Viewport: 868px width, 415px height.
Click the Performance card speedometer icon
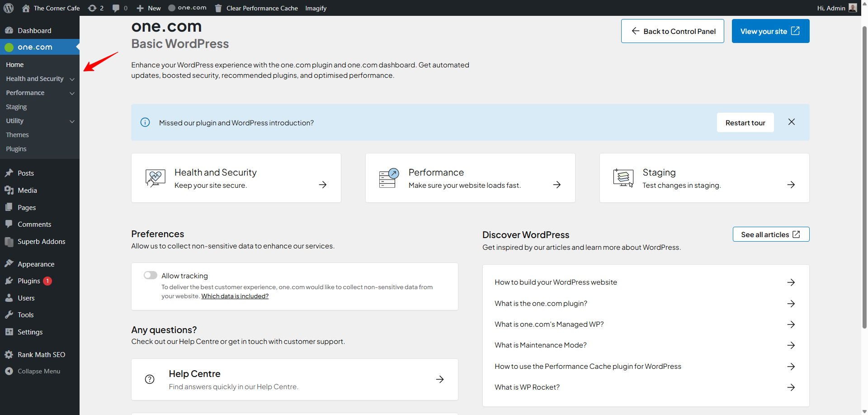(x=389, y=178)
